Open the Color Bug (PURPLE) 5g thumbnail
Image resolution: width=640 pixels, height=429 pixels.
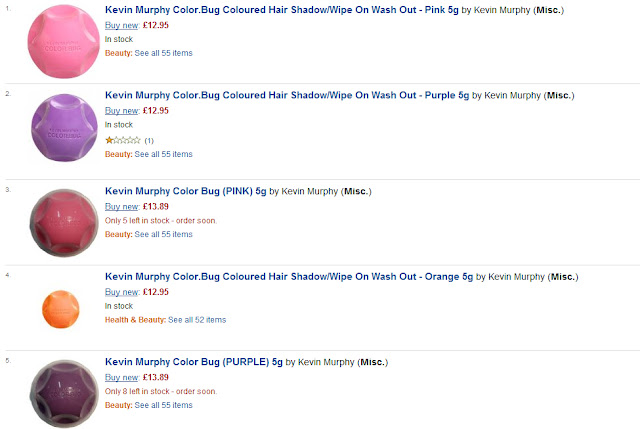pyautogui.click(x=64, y=393)
